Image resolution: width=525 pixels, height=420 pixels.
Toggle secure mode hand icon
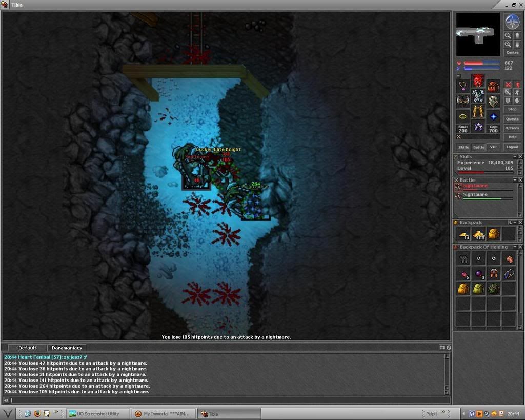(x=517, y=101)
